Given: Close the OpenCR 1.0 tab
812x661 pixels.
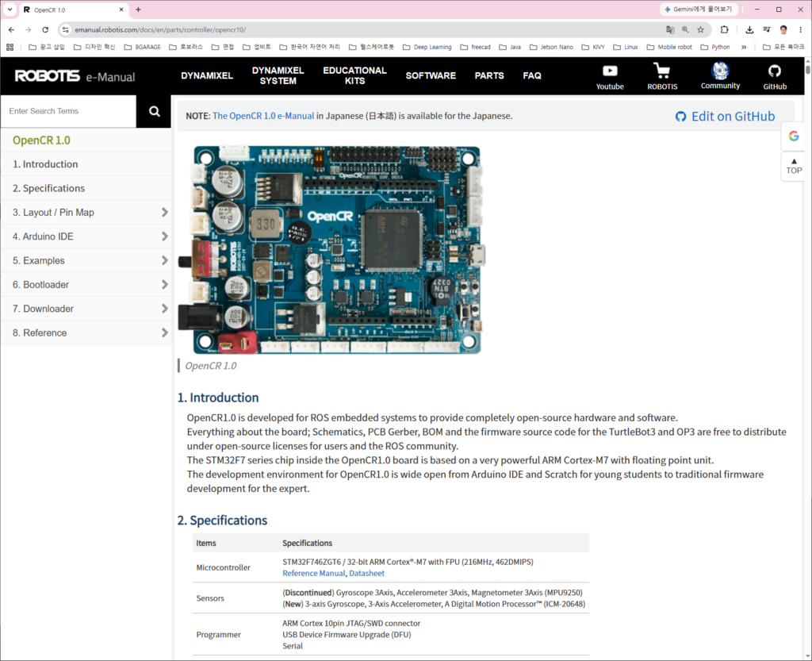Looking at the screenshot, I should click(121, 10).
